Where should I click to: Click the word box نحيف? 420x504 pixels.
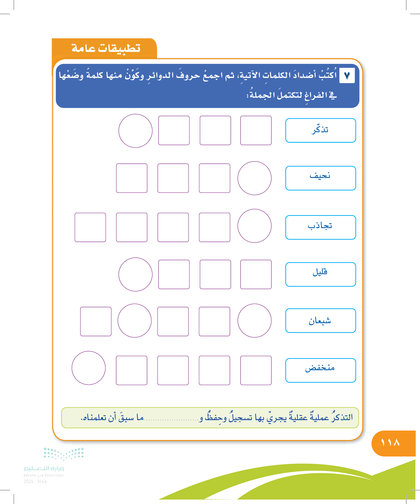pyautogui.click(x=320, y=178)
